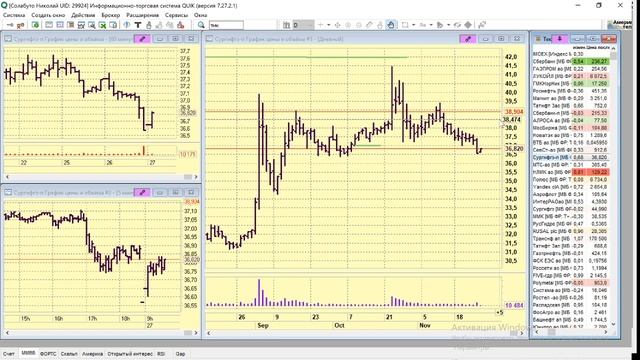Maximize the daily chart window
The image size is (640, 360).
(501, 39)
